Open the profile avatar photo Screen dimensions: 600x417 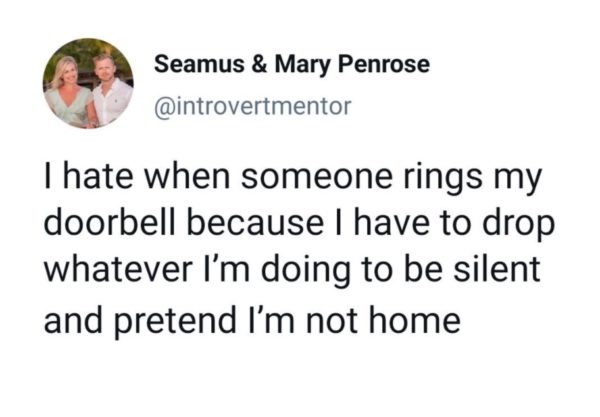point(88,83)
